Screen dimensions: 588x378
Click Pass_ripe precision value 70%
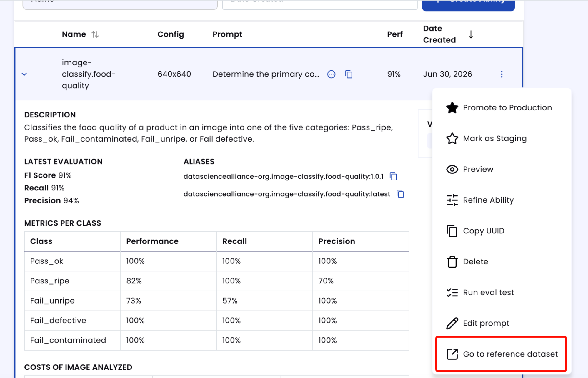(326, 281)
